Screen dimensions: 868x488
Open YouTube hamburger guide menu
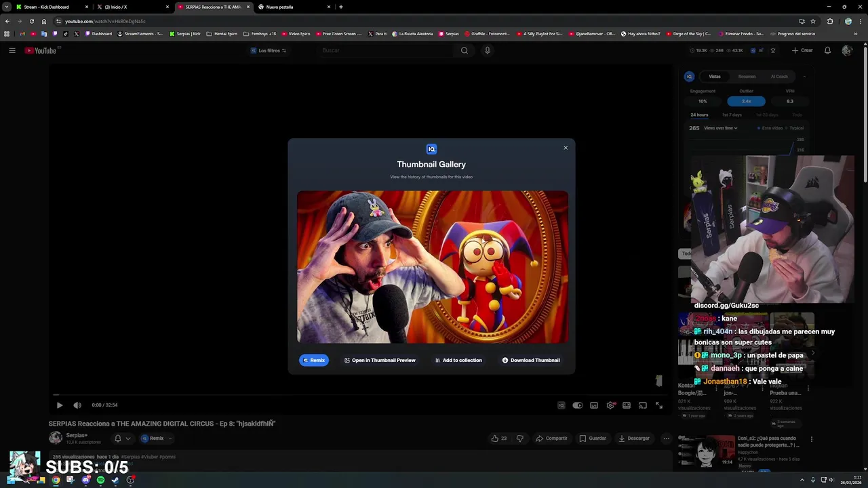tap(12, 50)
